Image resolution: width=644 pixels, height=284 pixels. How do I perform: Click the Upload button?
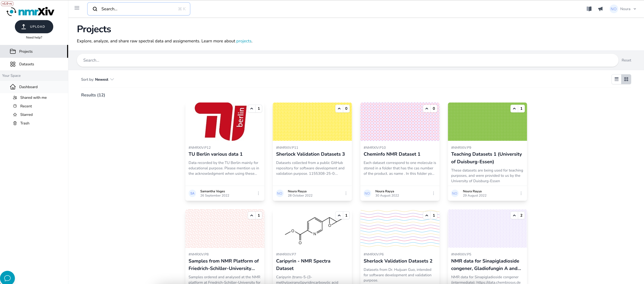[34, 26]
